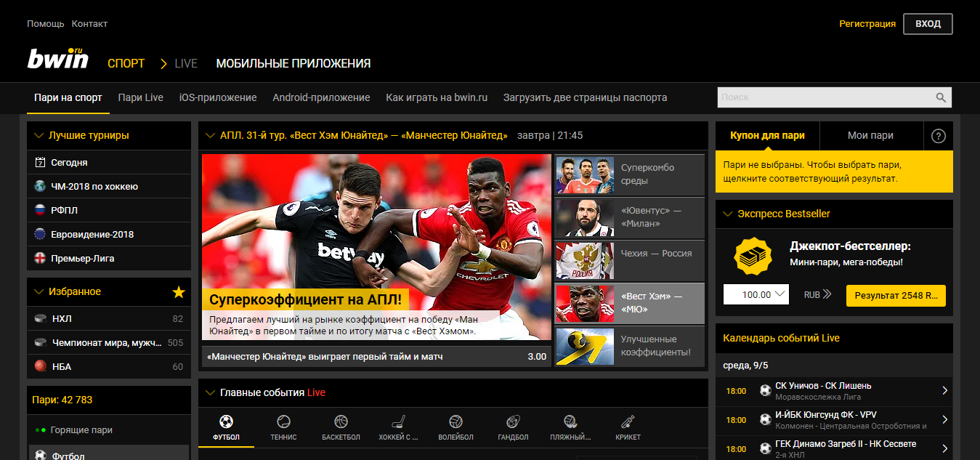
Task: Pick the Handball sport icon
Action: click(x=513, y=422)
